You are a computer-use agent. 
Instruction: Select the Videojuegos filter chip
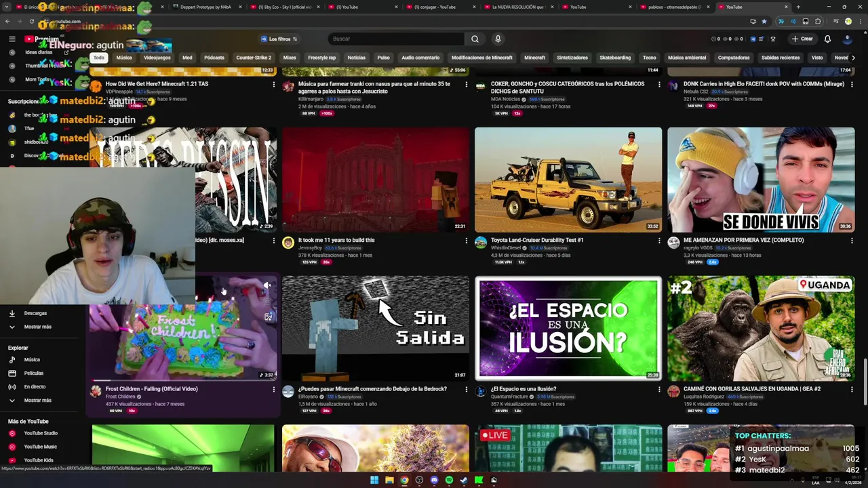157,58
